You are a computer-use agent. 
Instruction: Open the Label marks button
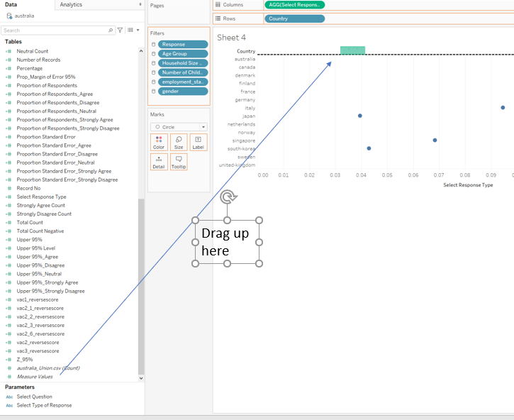click(199, 142)
